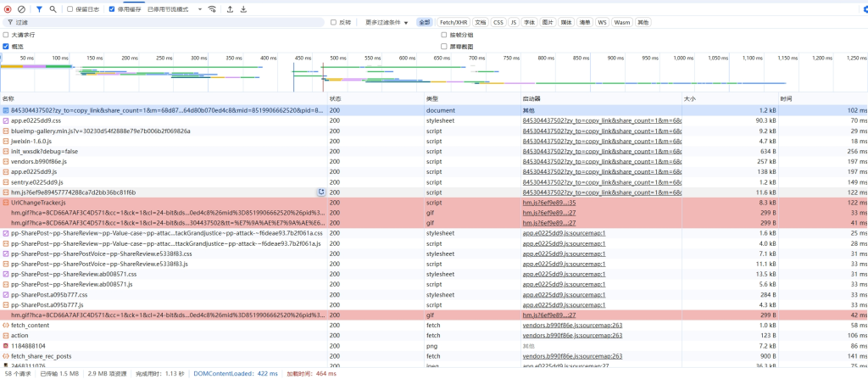The width and height of the screenshot is (868, 379).
Task: Toggle the filter funnel icon
Action: (x=39, y=8)
